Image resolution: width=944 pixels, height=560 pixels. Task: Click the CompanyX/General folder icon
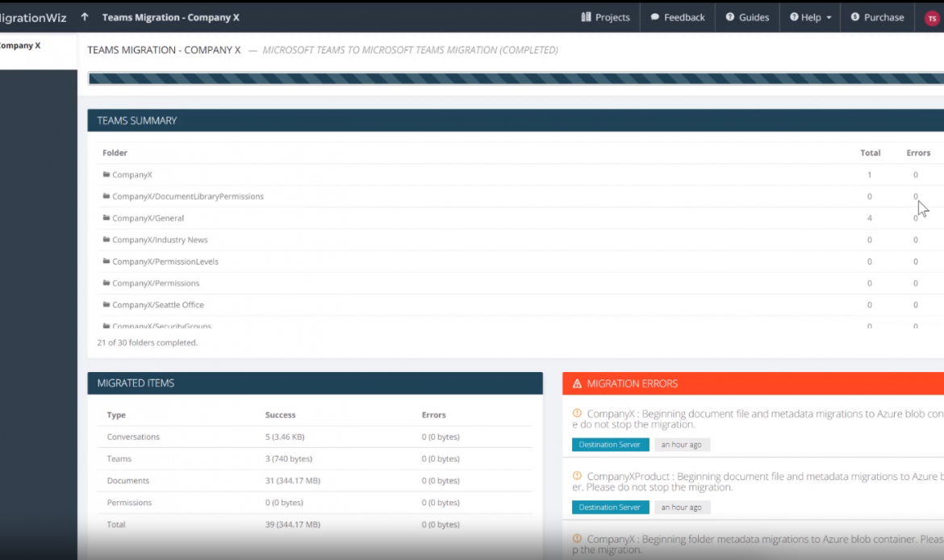click(106, 218)
